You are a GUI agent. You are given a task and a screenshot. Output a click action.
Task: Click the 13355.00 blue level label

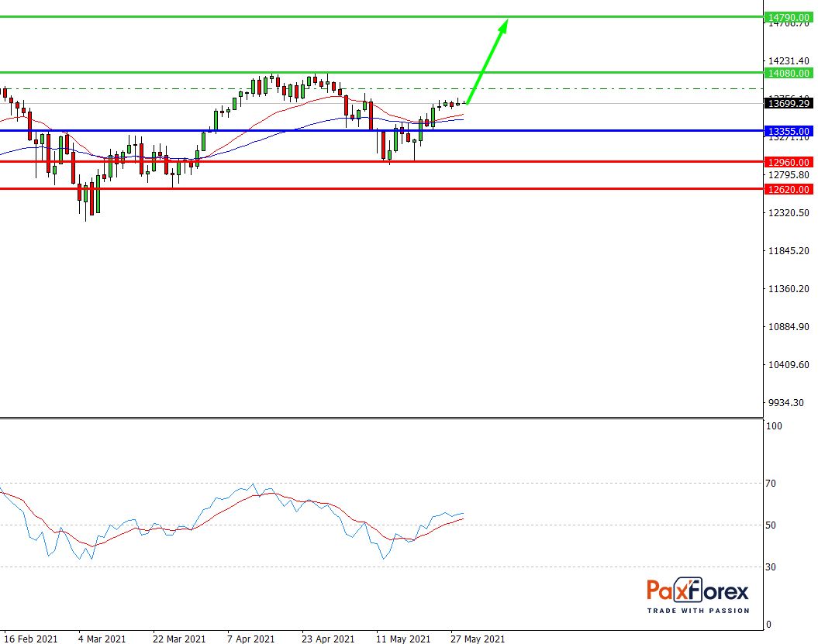click(x=789, y=131)
